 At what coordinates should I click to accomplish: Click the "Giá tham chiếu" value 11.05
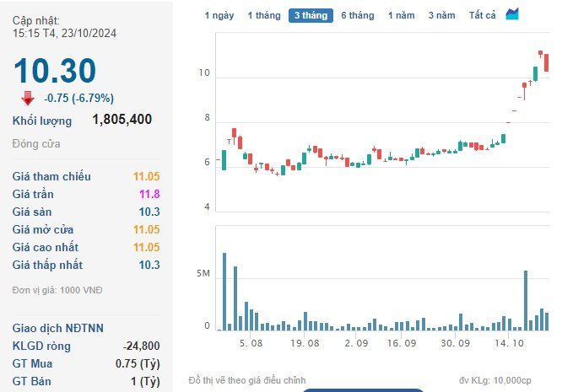click(146, 176)
